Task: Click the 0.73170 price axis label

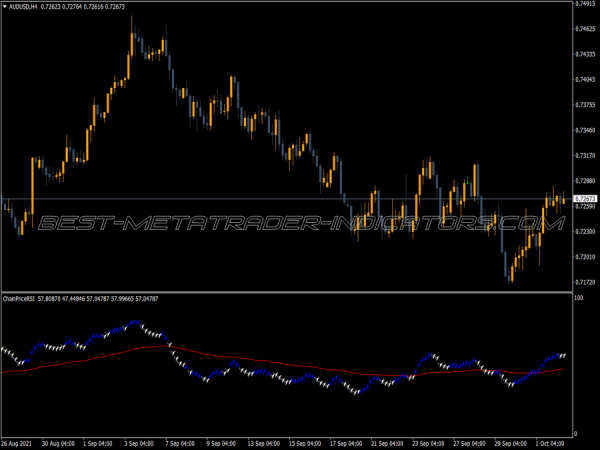Action: [x=585, y=155]
